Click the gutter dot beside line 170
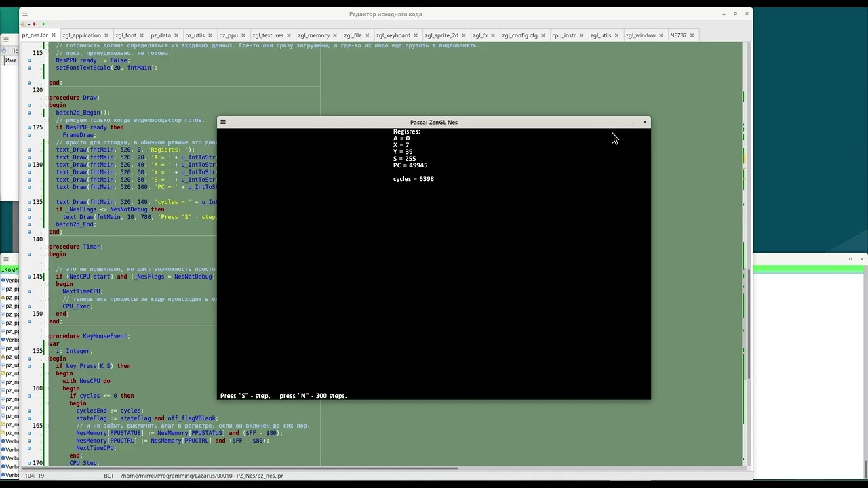Viewport: 868px width, 488px height. click(x=30, y=463)
